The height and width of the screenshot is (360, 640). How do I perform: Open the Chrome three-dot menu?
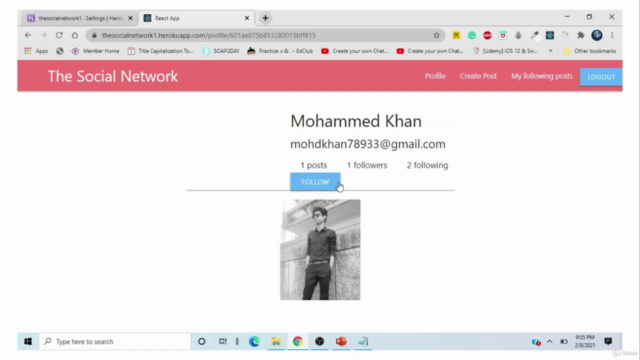612,35
